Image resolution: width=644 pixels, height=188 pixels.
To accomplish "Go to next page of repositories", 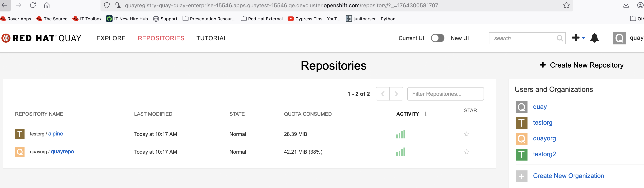I will [x=396, y=94].
